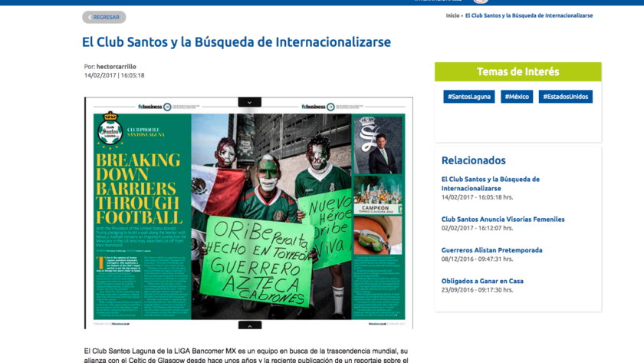
Task: Click the man in suit thumbnail
Action: [378, 146]
